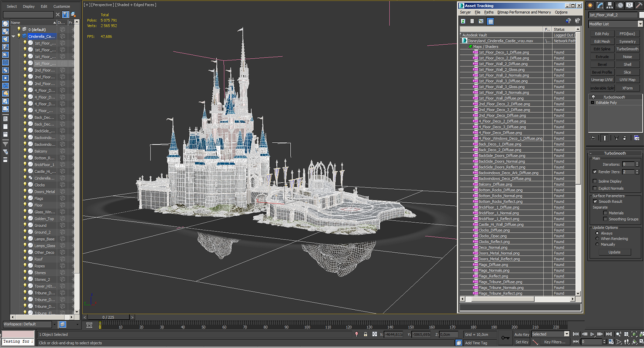644x348 pixels.
Task: Play the animation
Action: (592, 334)
